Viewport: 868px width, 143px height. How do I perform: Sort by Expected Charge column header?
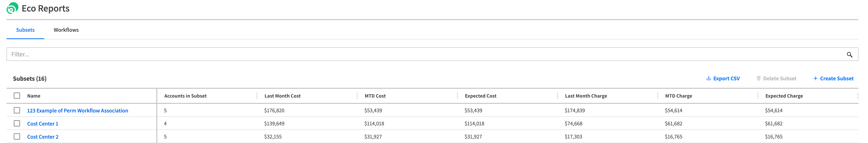[784, 96]
